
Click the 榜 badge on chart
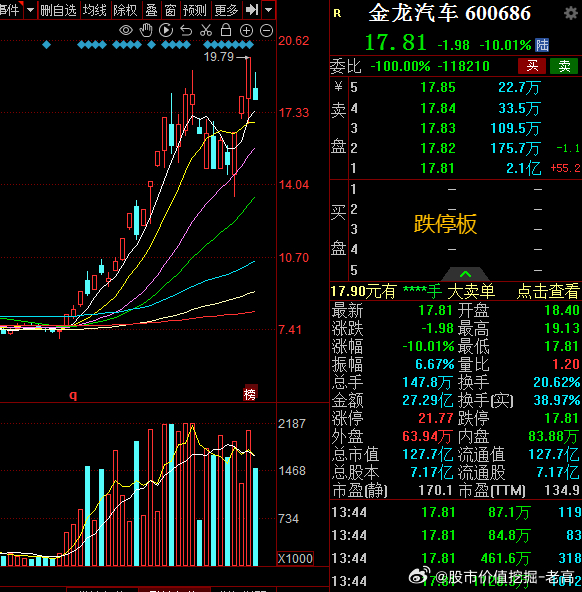250,394
